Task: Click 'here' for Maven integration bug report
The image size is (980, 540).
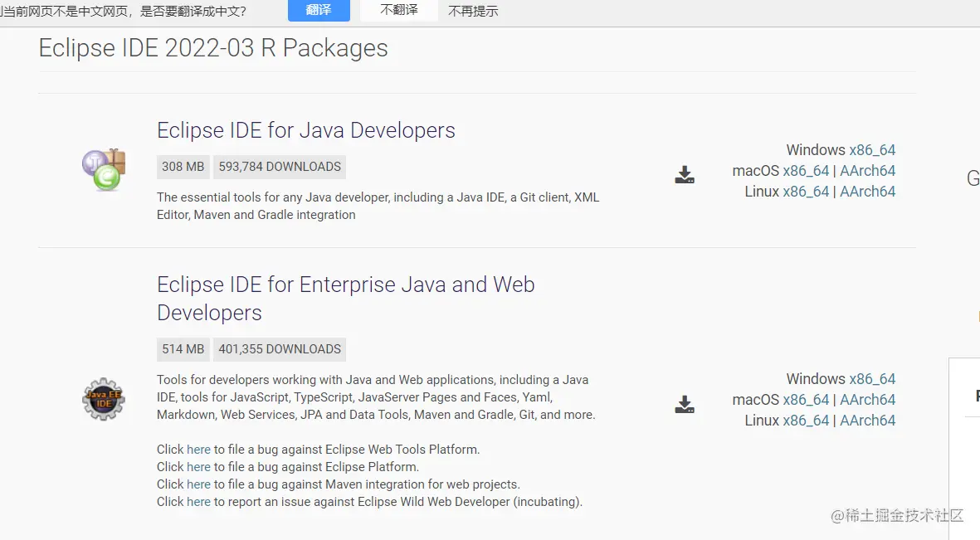Action: point(198,484)
